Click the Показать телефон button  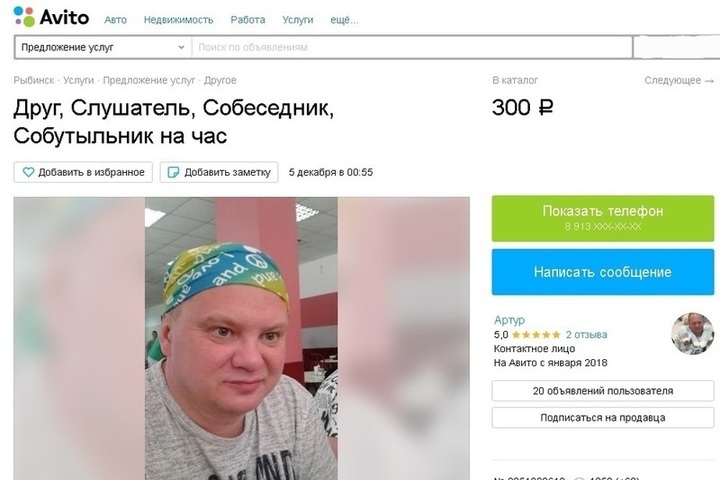(603, 218)
